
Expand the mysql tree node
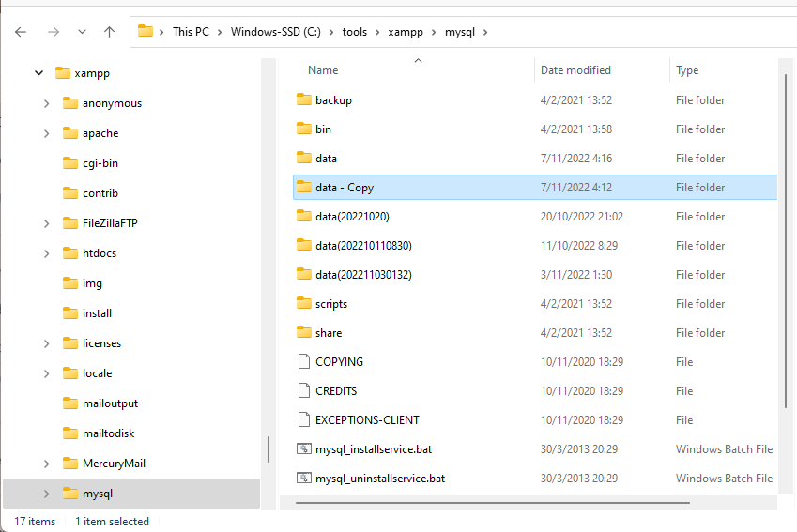(47, 494)
